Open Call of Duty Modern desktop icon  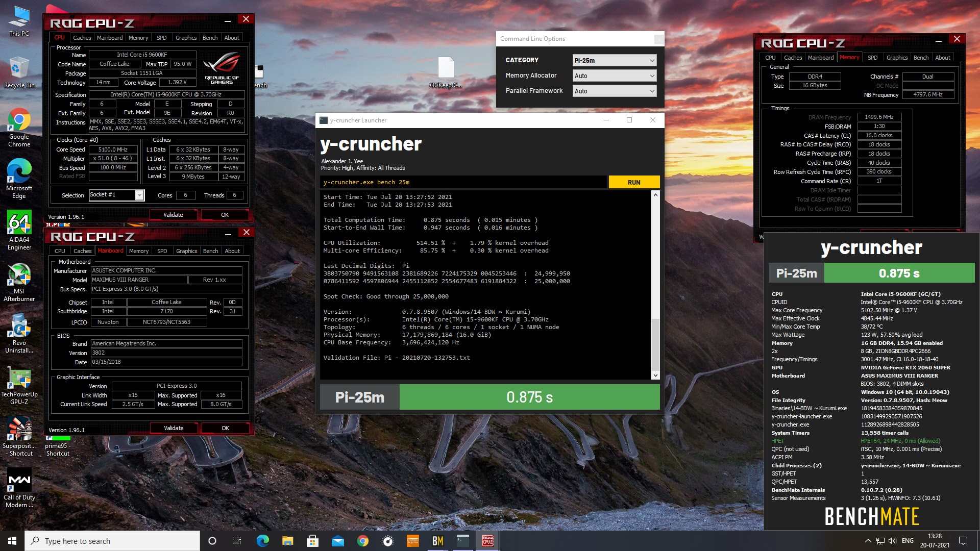pos(19,488)
